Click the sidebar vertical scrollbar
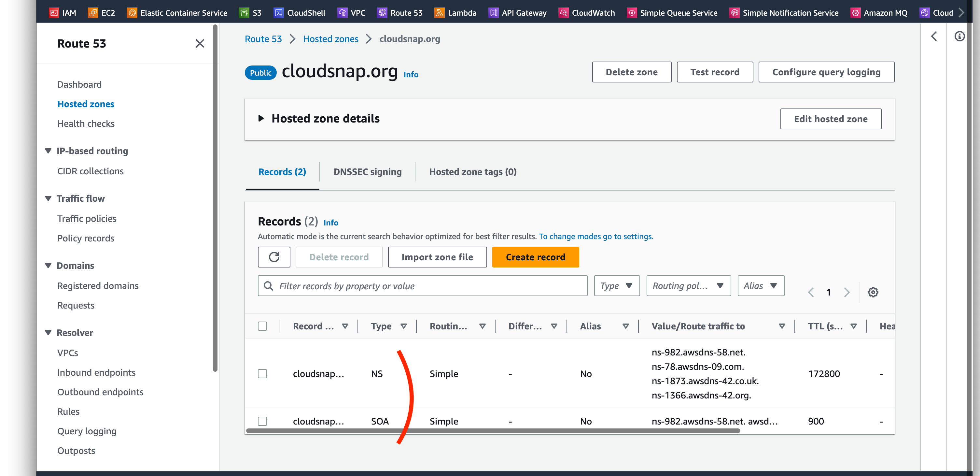Viewport: 980px width, 476px height. pyautogui.click(x=215, y=198)
